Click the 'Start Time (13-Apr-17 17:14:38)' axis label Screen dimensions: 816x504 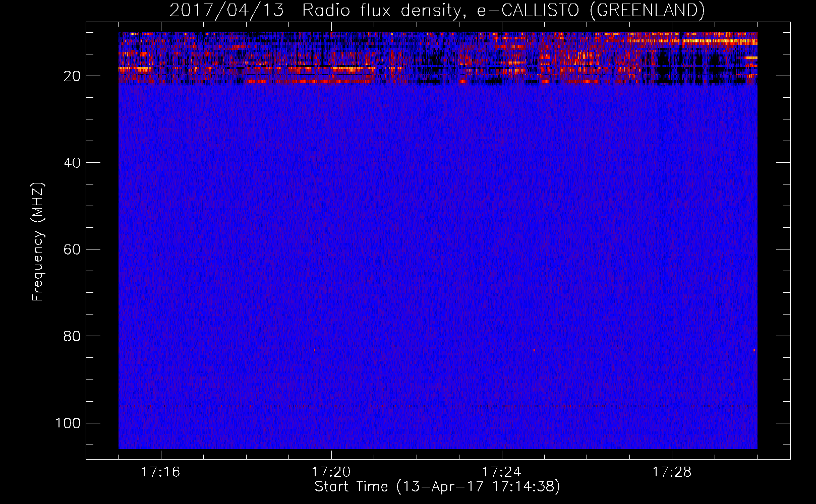pyautogui.click(x=437, y=487)
